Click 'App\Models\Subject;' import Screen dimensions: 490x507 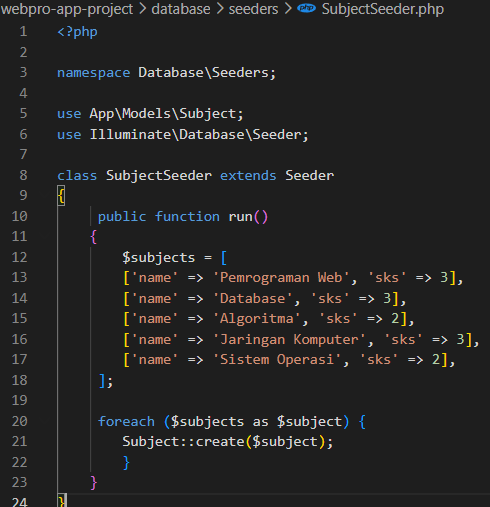pos(166,114)
